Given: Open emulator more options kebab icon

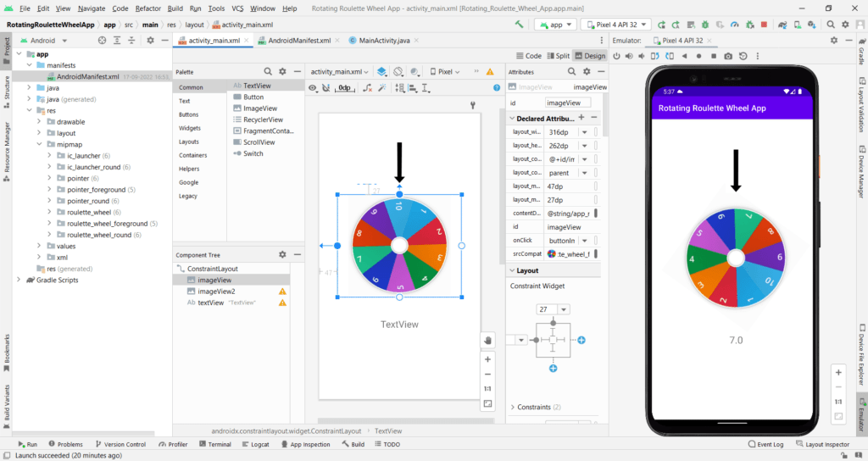Looking at the screenshot, I should coord(758,56).
